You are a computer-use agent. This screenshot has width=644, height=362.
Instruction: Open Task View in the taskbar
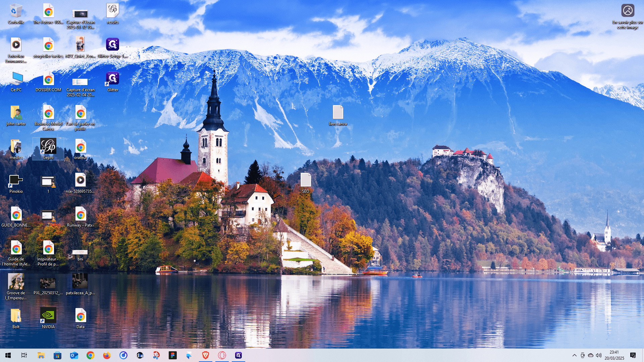coord(24,355)
